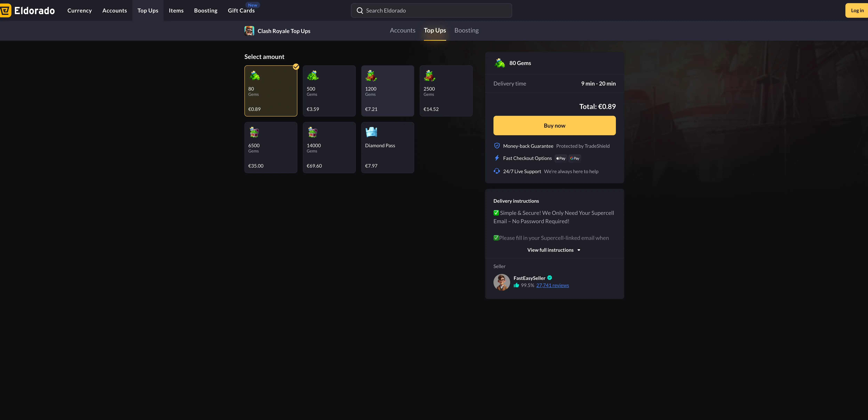The image size is (868, 420).
Task: Click the seller verified badge icon
Action: click(550, 278)
